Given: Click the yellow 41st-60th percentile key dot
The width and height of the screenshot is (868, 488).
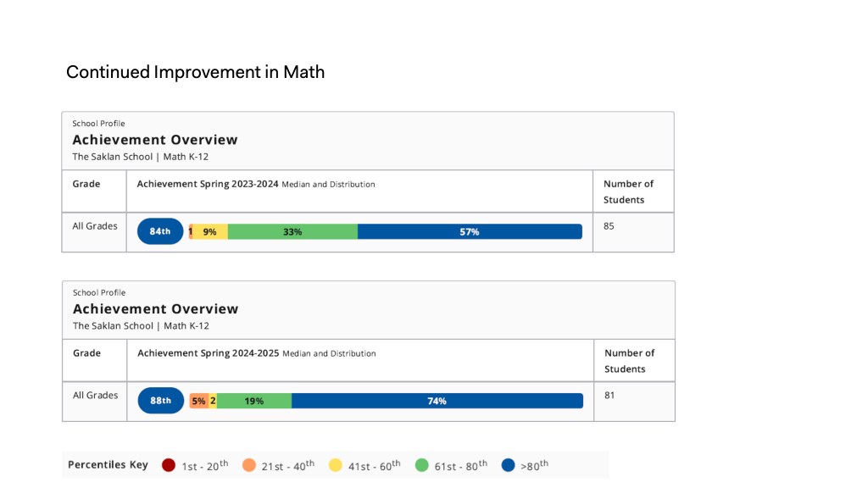Looking at the screenshot, I should pyautogui.click(x=336, y=465).
